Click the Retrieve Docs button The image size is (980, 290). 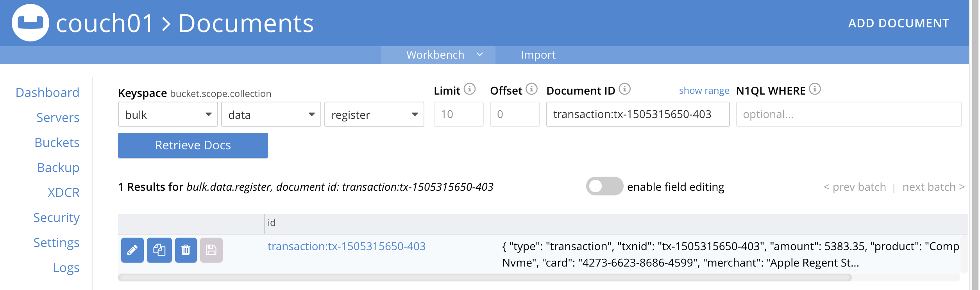[193, 145]
